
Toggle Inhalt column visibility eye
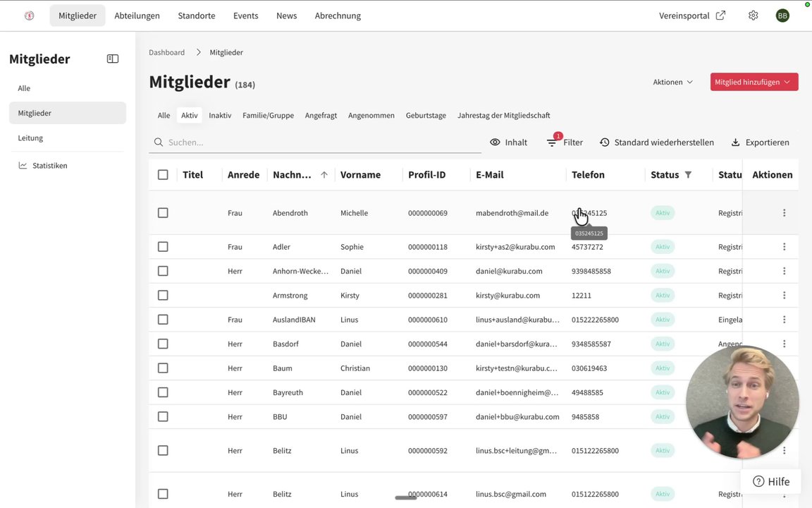495,142
